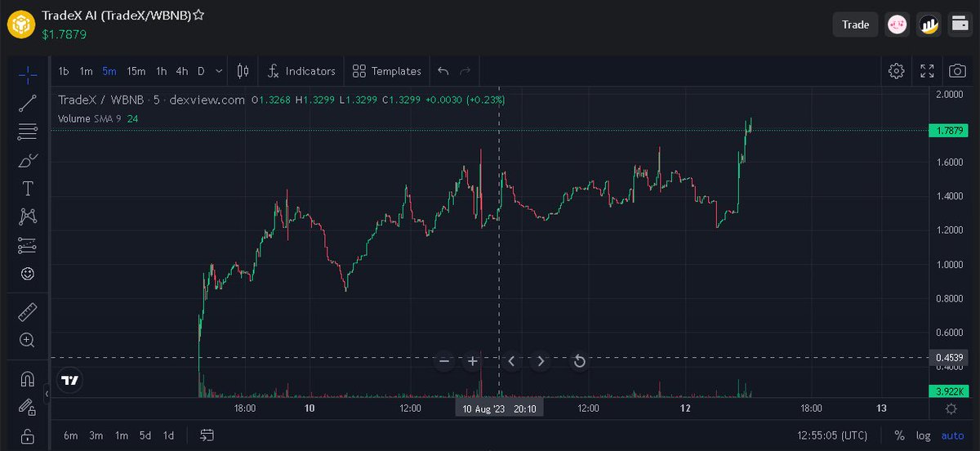Image resolution: width=980 pixels, height=451 pixels.
Task: Zoom out the chart with minus
Action: point(444,360)
